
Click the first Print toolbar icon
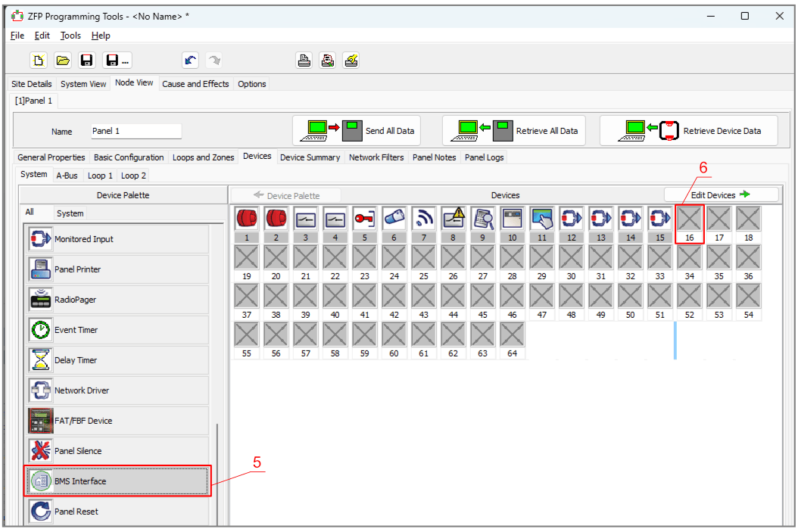coord(304,61)
